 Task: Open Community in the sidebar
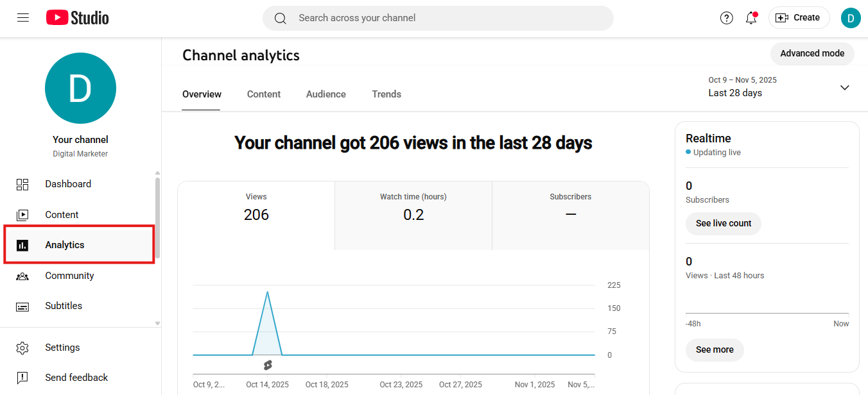point(69,276)
